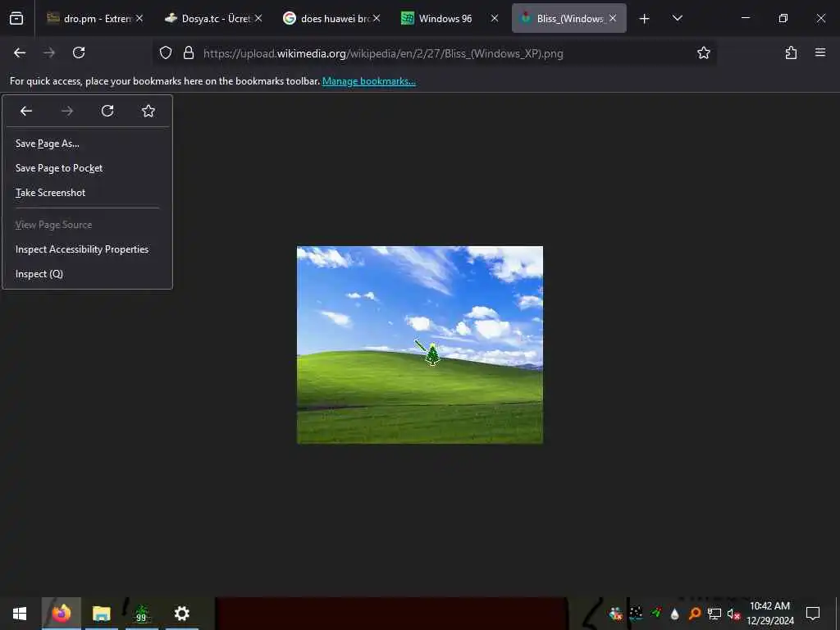Click the Bliss wallpaper image

(419, 345)
